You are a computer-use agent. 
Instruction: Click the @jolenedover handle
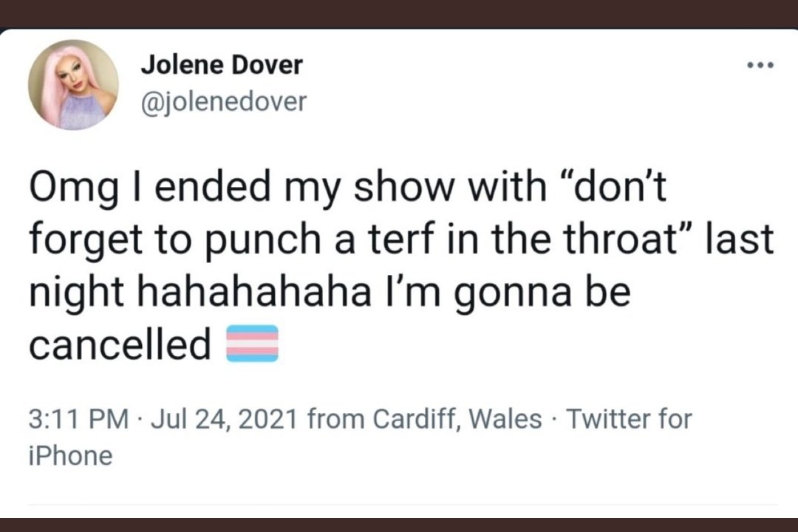222,101
